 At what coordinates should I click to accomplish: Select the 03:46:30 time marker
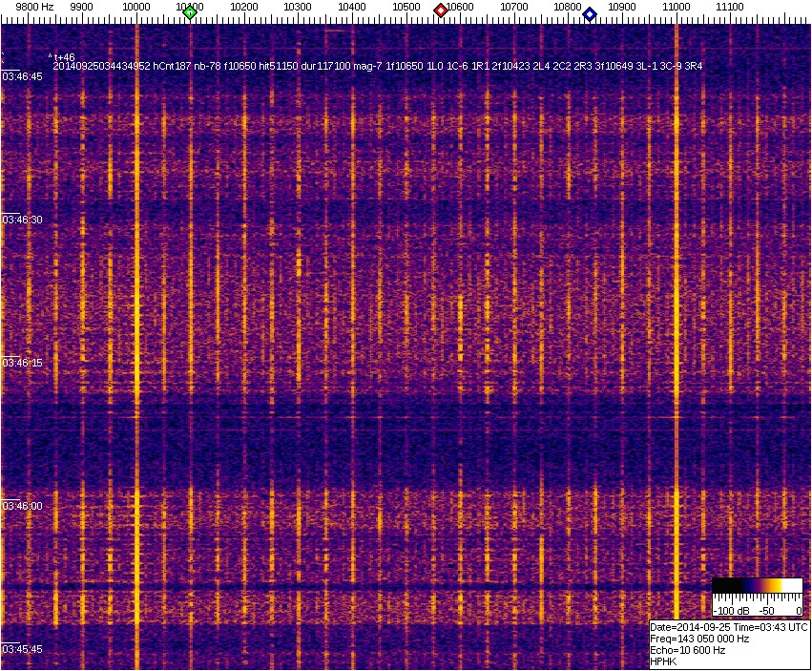22,220
